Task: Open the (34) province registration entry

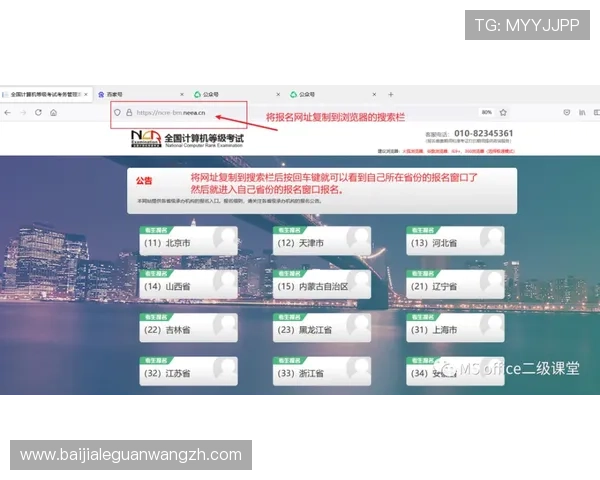Action: click(455, 371)
